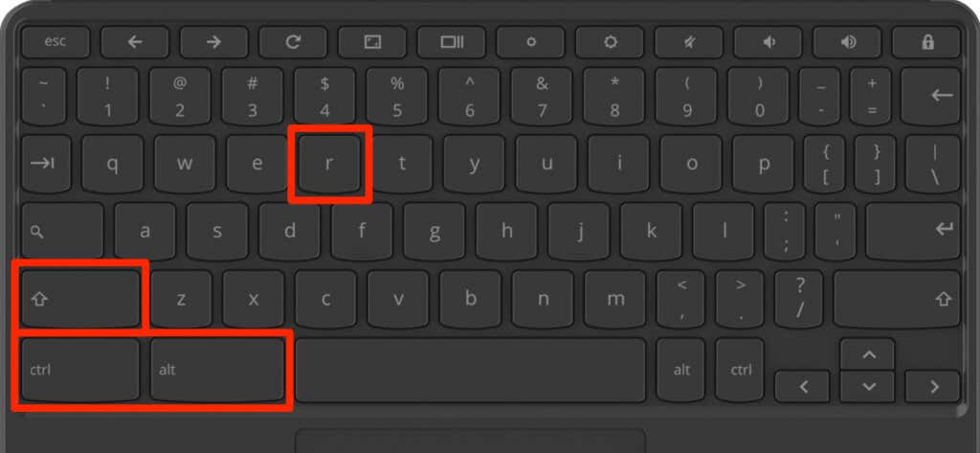
Task: Click the volume up key
Action: click(848, 42)
